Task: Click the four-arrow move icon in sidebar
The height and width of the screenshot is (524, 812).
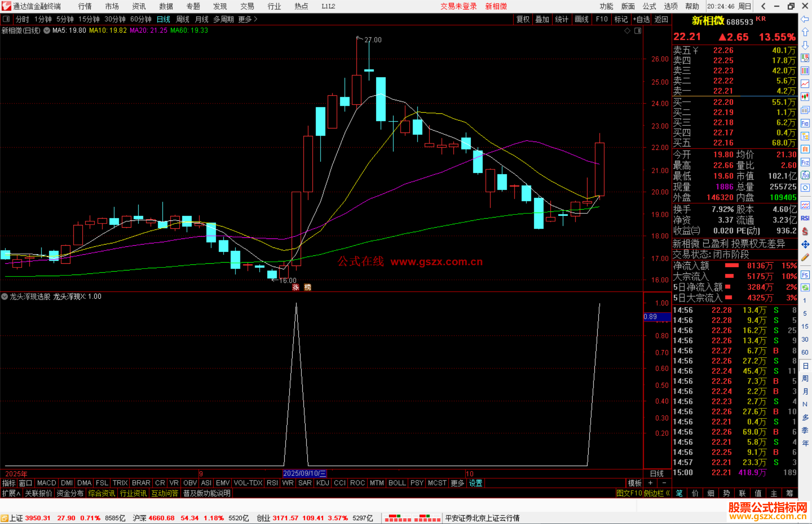Action: 805,245
